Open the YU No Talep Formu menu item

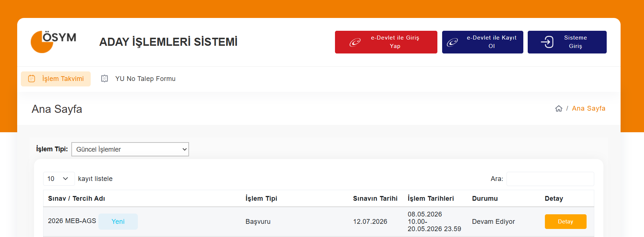click(x=138, y=79)
